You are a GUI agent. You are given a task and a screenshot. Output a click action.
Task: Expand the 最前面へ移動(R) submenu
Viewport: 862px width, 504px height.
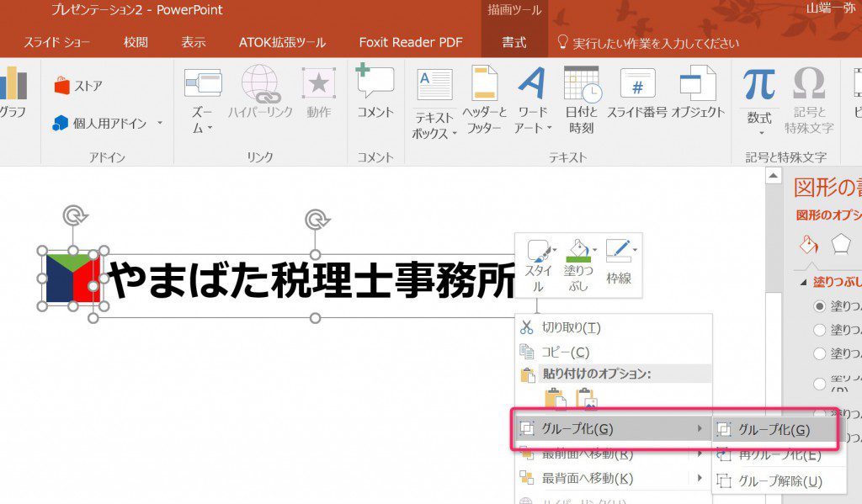tap(700, 454)
